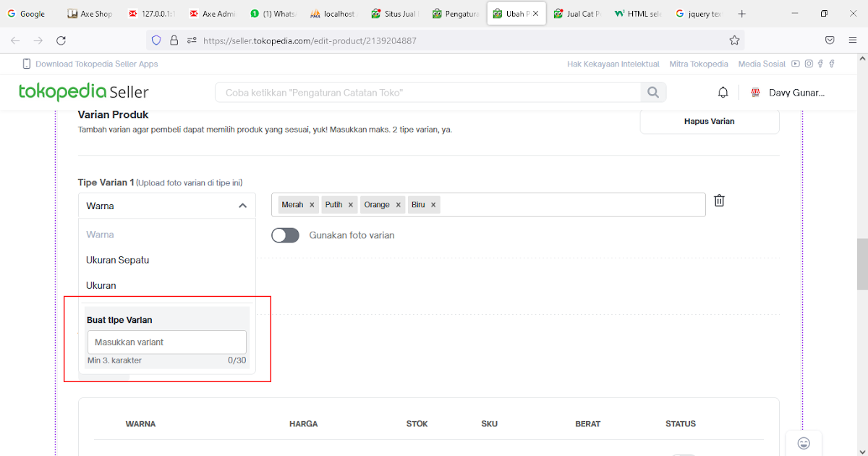Click the Masukkan variant input field
868x456 pixels.
pyautogui.click(x=167, y=342)
